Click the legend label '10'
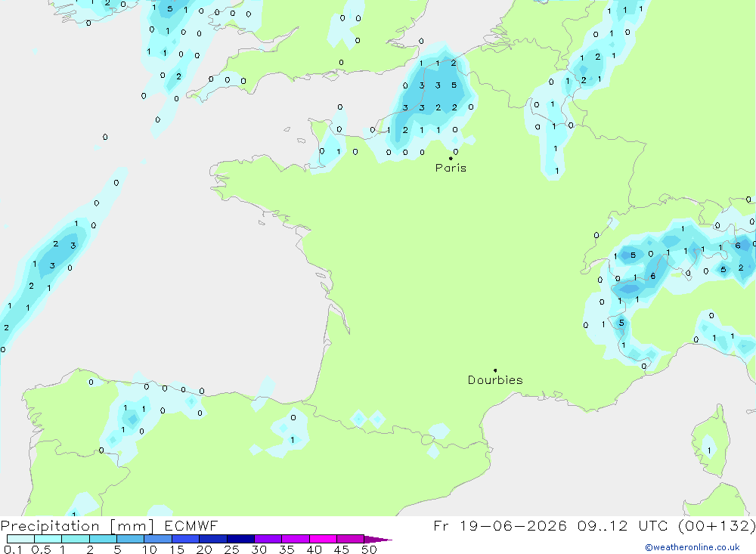Screen dimensions: 756x554 (x=150, y=549)
